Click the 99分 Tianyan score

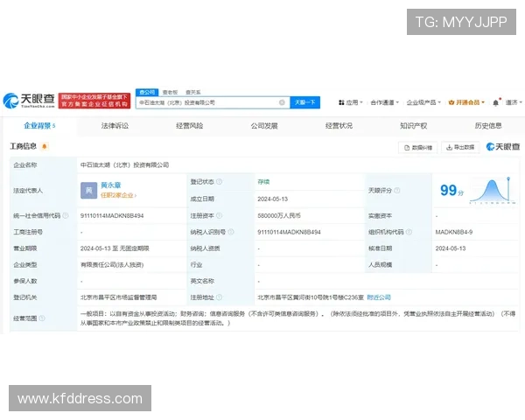[451, 190]
